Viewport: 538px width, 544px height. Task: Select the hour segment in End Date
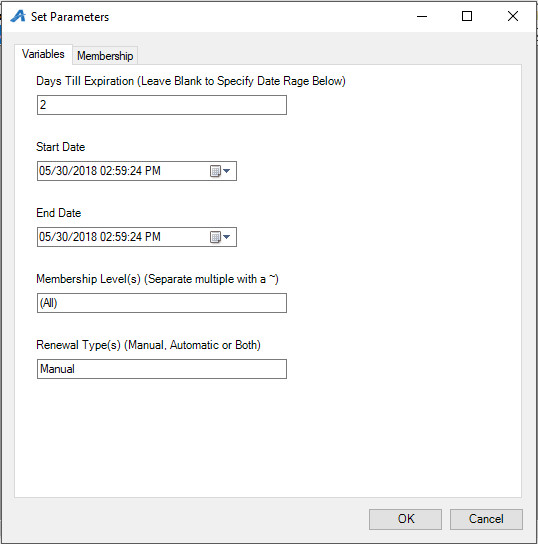[106, 237]
